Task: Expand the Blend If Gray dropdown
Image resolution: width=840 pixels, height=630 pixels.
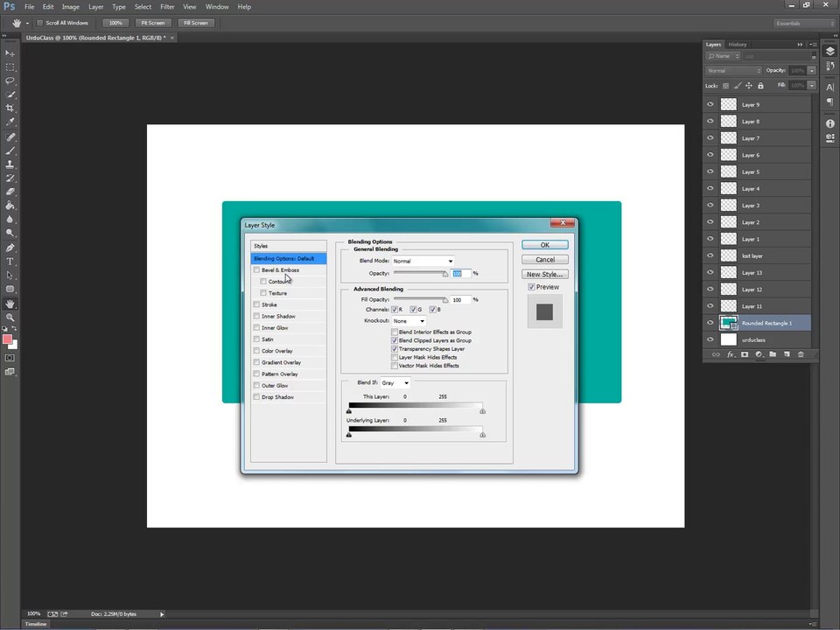Action: click(395, 383)
